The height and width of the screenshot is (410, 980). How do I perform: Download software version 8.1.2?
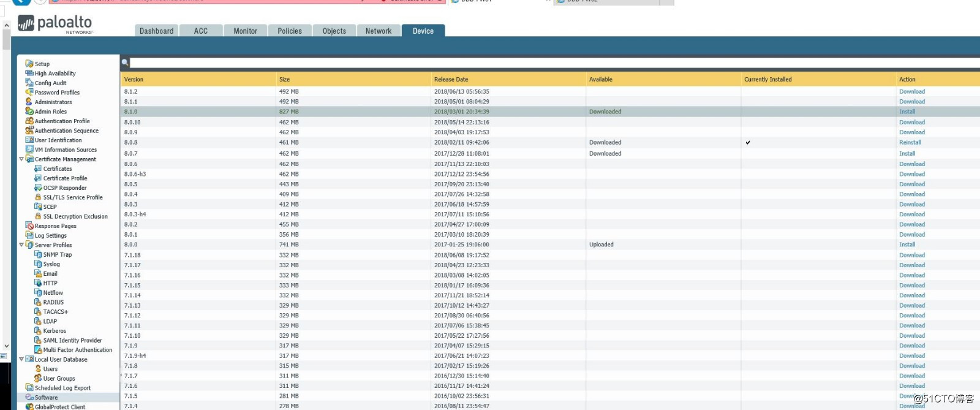pos(912,91)
